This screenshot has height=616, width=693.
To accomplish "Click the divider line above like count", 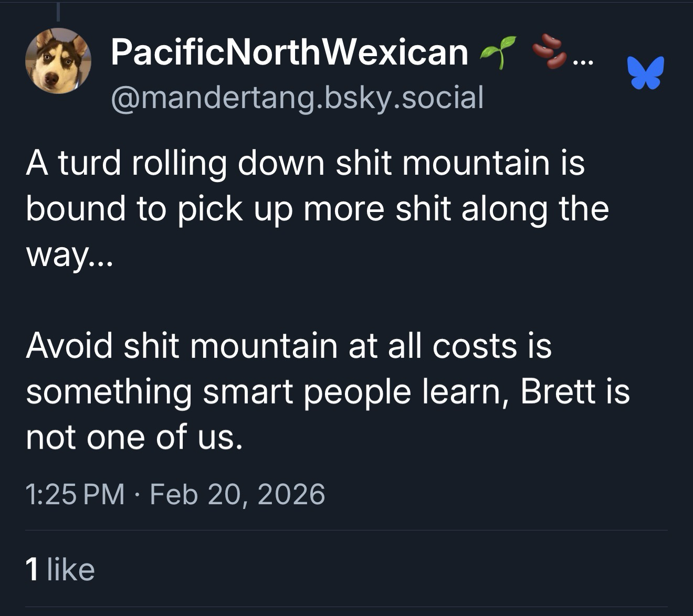I will coord(346,530).
